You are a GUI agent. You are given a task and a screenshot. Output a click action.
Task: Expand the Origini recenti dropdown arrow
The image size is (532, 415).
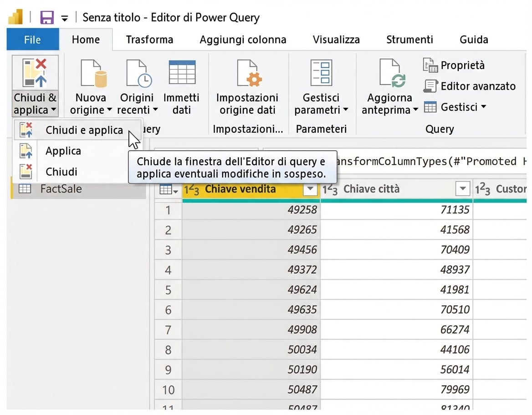click(155, 110)
